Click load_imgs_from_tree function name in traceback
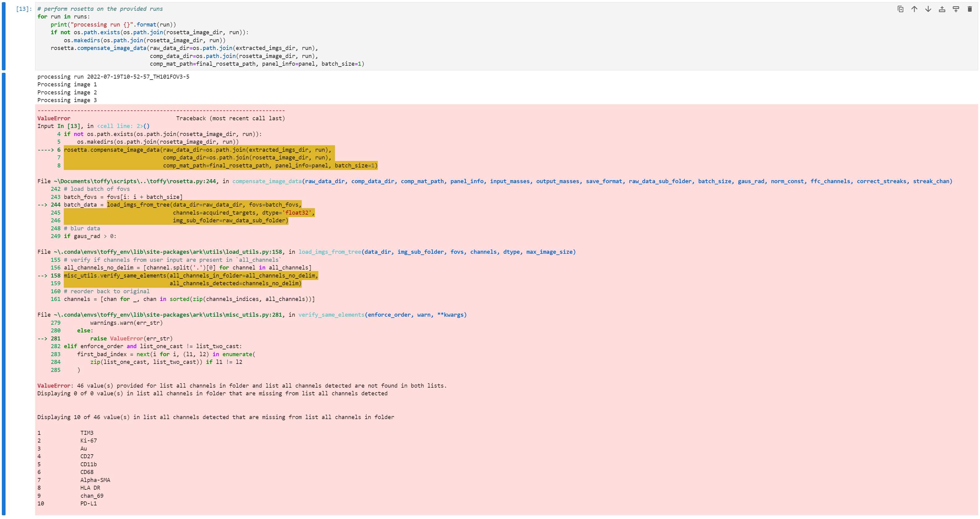 329,252
